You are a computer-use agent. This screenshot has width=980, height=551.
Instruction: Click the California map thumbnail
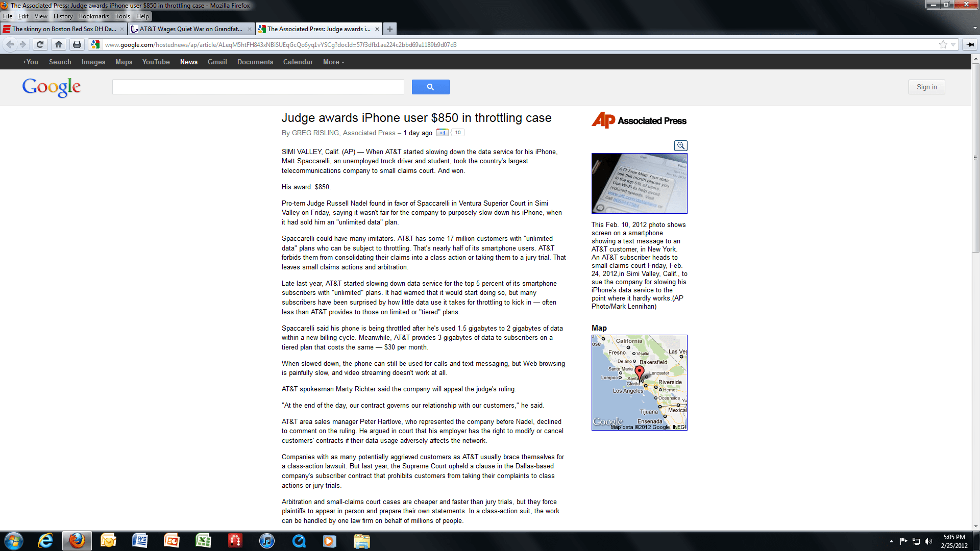(x=640, y=383)
